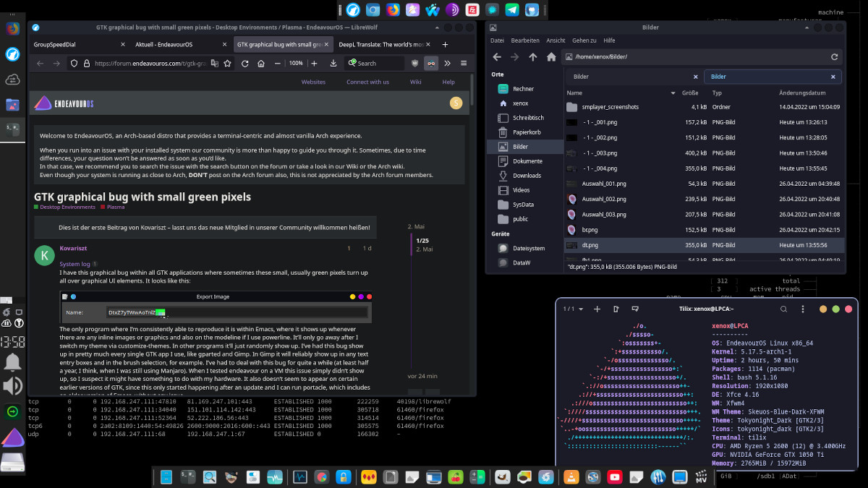Open the Connect with us link
Viewport: 868px width, 488px height.
(367, 82)
